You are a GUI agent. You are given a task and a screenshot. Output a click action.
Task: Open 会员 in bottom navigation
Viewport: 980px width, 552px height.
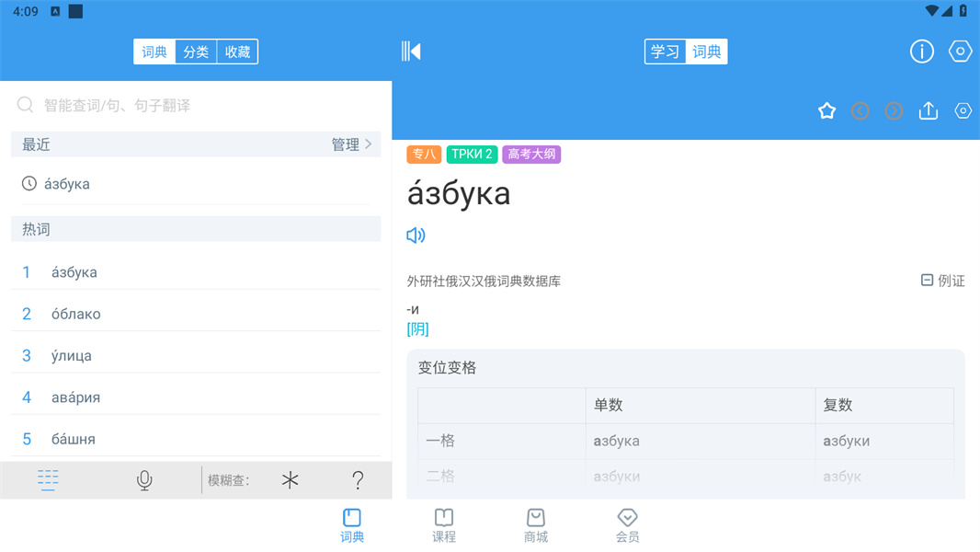[628, 525]
